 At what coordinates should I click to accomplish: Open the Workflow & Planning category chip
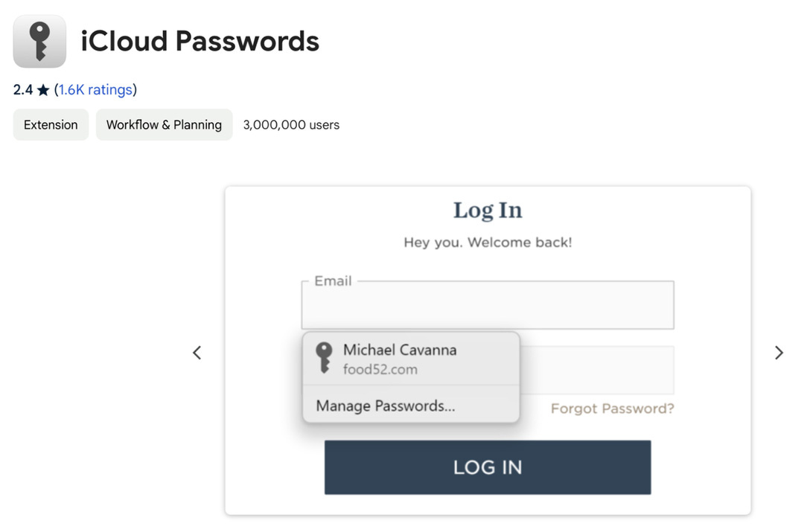pyautogui.click(x=164, y=125)
